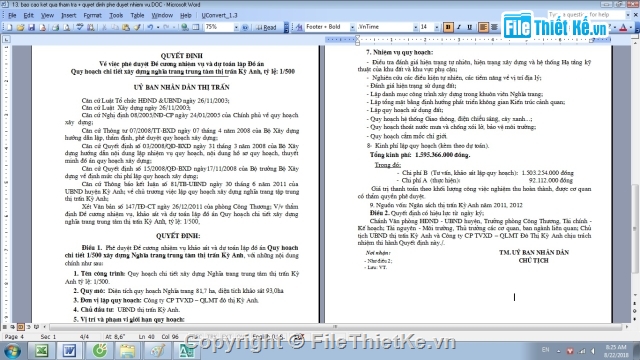Click the Read layout button
640x360 pixels.
266,27
